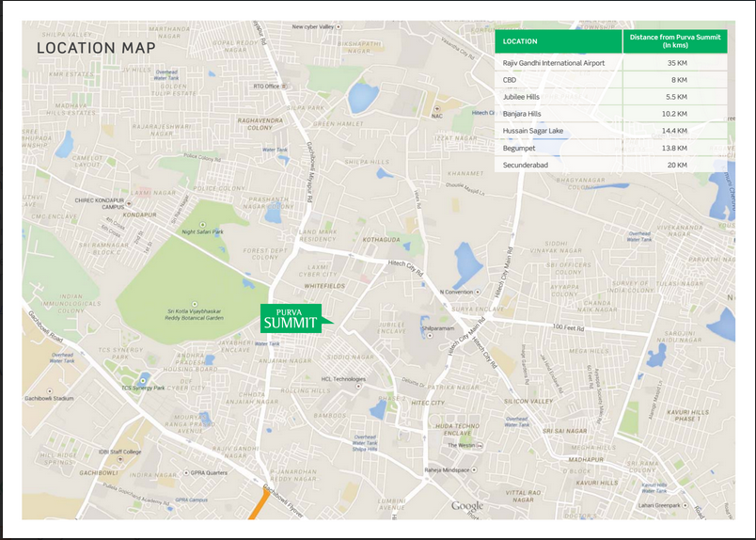Click the orange highlighted road segment

click(260, 505)
